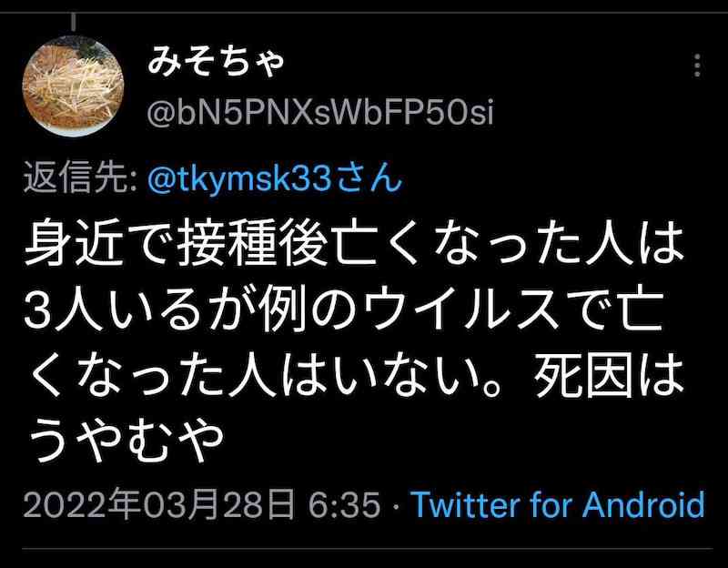Select the divider line below the timestamp
This screenshot has width=728, height=568.
[368, 549]
